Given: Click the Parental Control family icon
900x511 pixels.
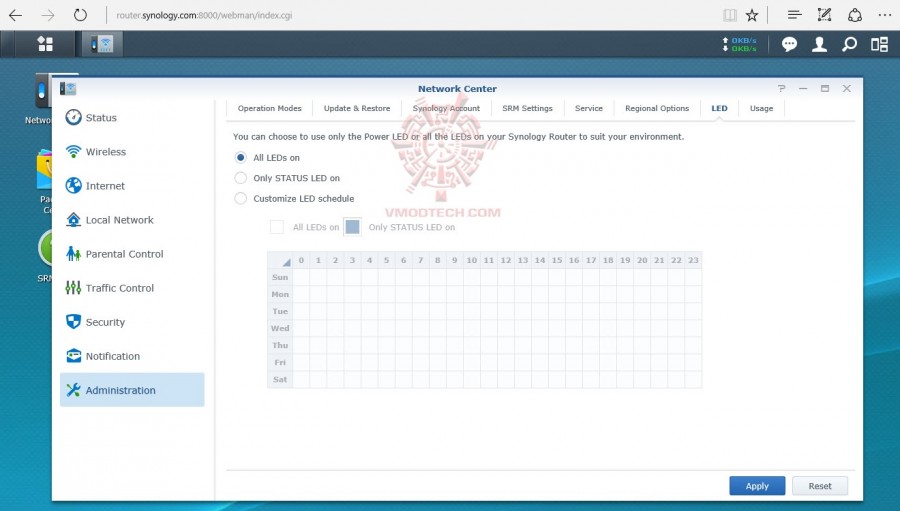Looking at the screenshot, I should click(x=73, y=253).
